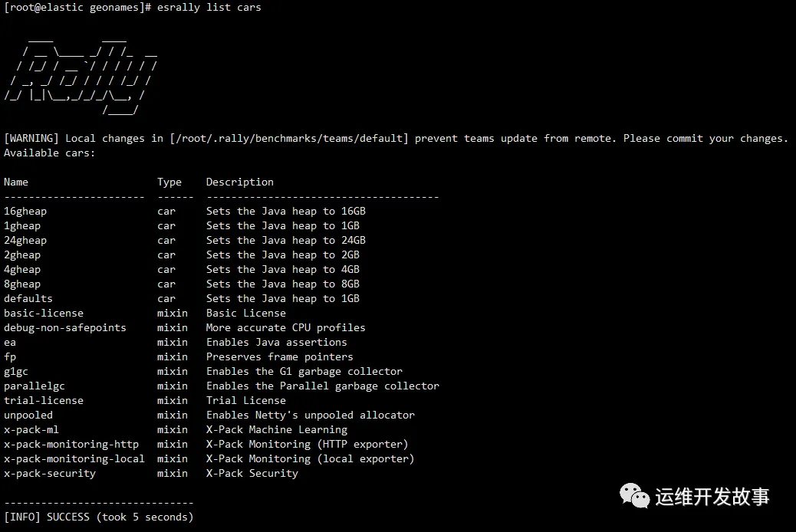Click the g1gc mixin name
Screen dimensions: 796x532
tap(16, 371)
